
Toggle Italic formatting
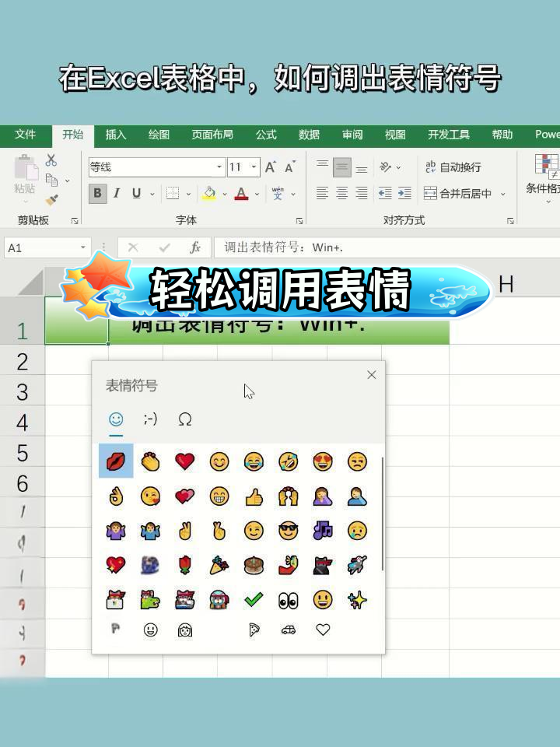click(x=117, y=194)
